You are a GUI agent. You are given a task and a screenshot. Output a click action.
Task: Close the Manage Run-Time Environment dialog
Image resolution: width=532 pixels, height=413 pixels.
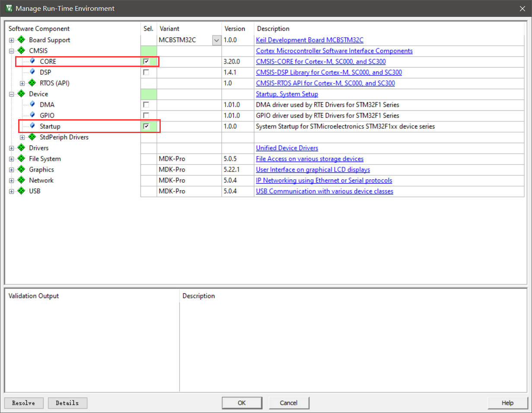[x=522, y=8]
